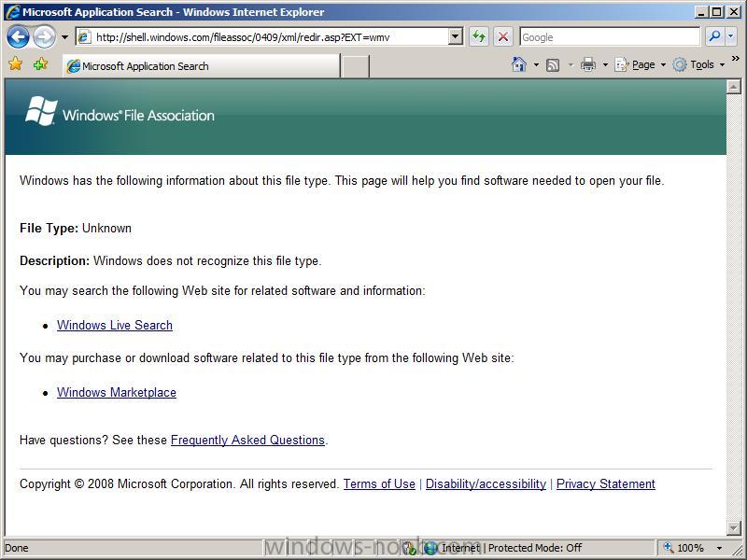This screenshot has width=747, height=560.
Task: Open the Page menu
Action: 640,64
